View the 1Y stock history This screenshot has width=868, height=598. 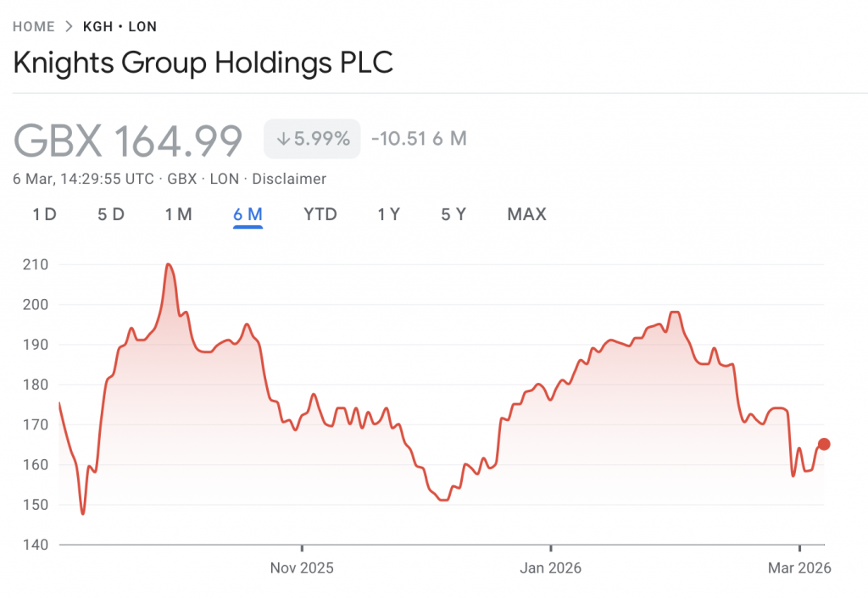[388, 214]
